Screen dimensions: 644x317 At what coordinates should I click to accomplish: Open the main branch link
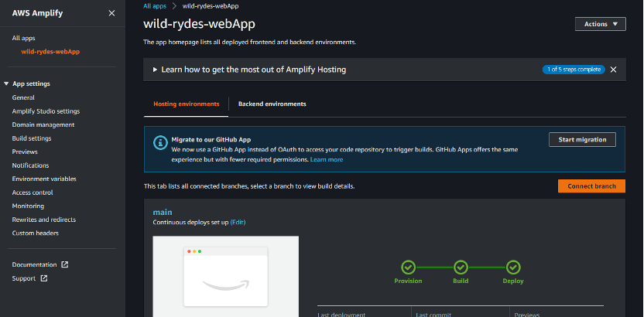click(x=163, y=212)
